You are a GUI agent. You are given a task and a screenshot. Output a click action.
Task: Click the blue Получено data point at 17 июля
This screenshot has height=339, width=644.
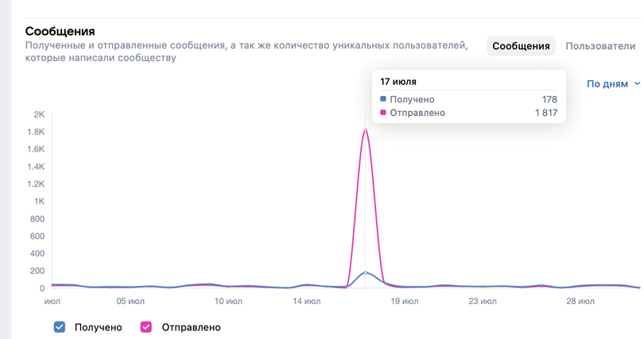[365, 272]
